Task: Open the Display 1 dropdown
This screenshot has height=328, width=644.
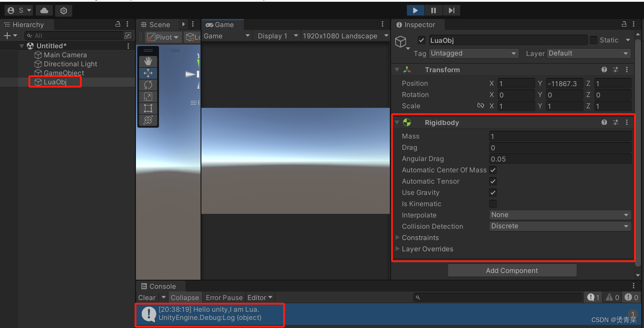Action: point(278,36)
